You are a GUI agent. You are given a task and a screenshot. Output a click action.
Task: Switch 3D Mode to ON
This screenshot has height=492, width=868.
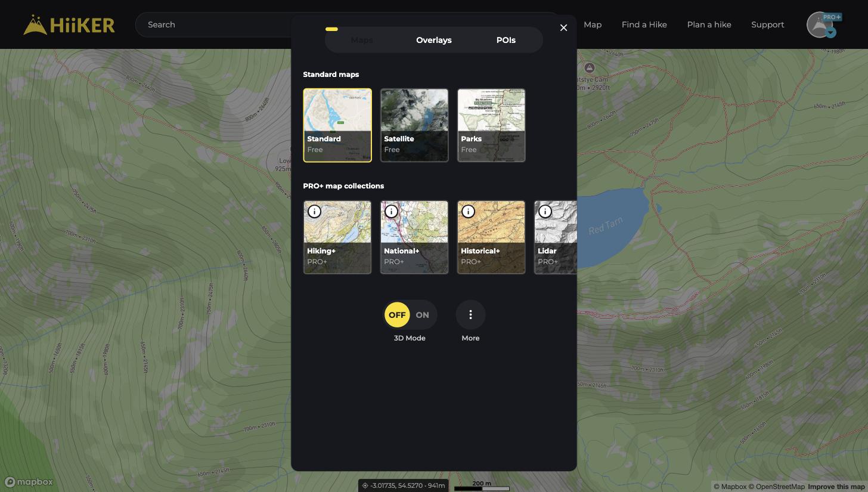422,315
